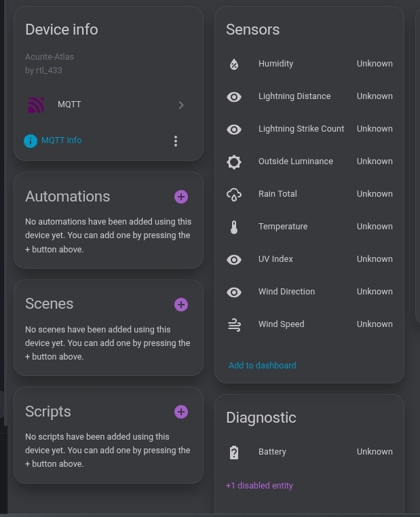Add a new script with plus button
The width and height of the screenshot is (420, 517).
click(181, 412)
